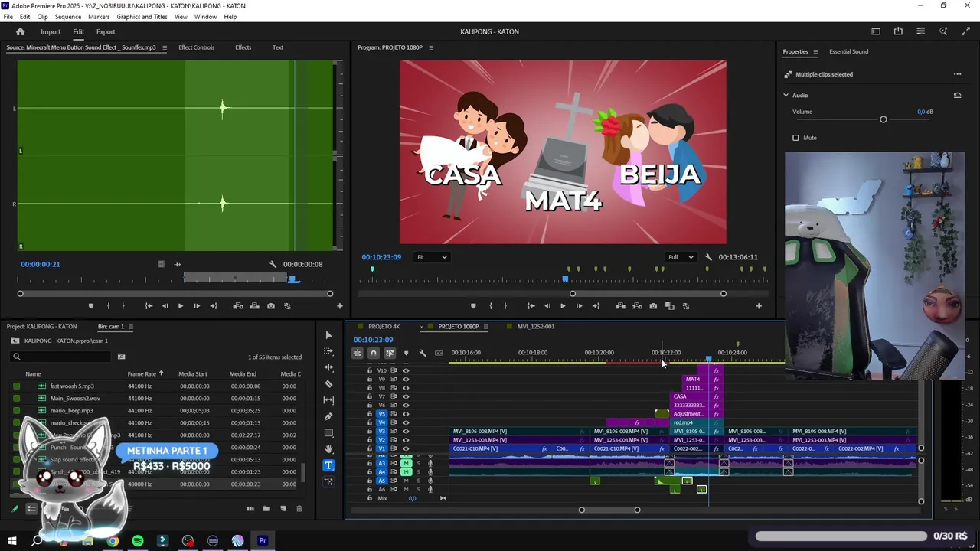Viewport: 980px width, 551px height.
Task: Open the Markers menu
Action: coord(99,17)
